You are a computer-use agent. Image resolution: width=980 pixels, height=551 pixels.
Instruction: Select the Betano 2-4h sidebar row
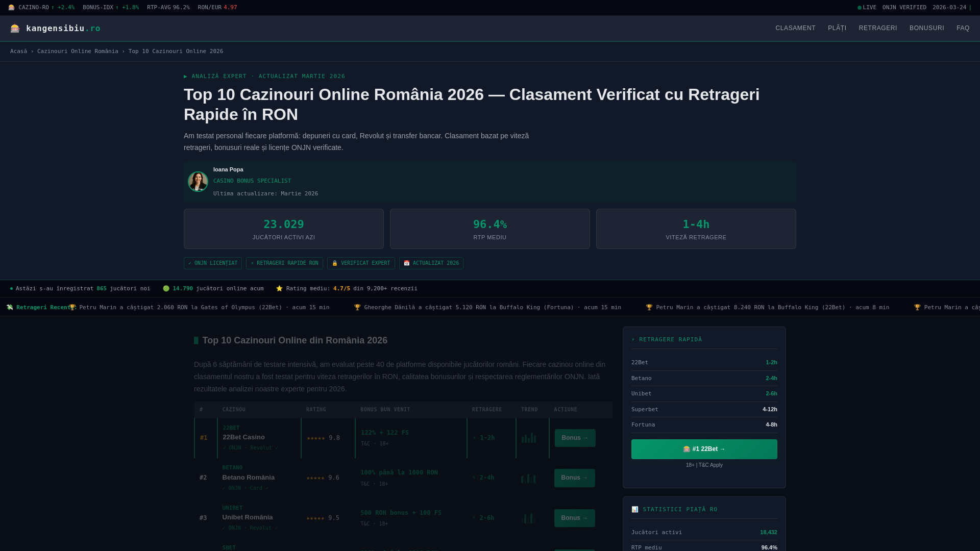click(704, 379)
